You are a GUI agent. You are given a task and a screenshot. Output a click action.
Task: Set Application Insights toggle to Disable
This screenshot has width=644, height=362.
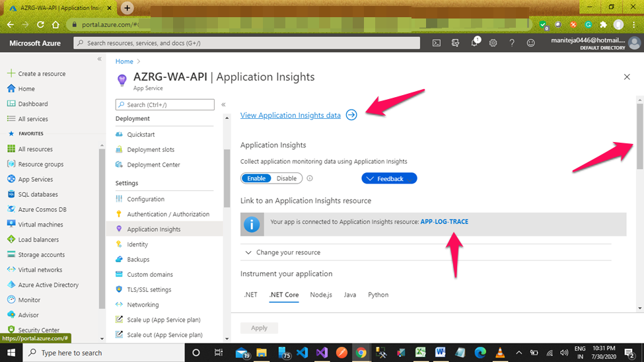(286, 178)
